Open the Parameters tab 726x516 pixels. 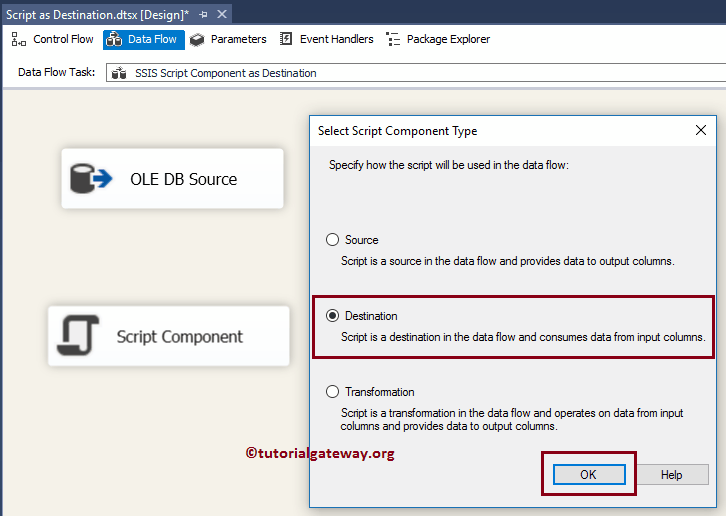[x=228, y=39]
